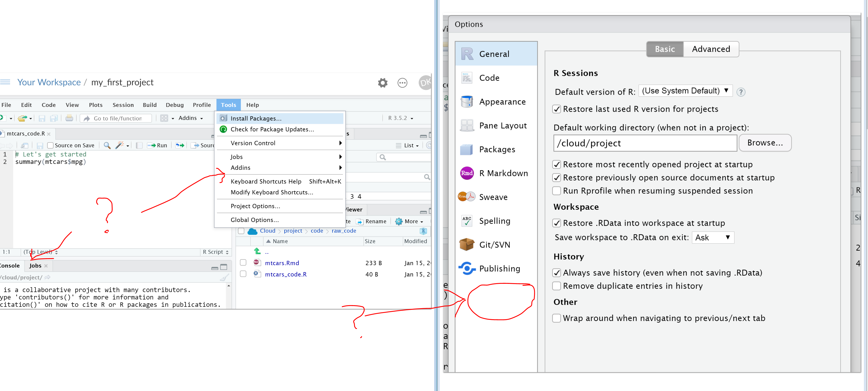Screen dimensions: 868x391
Task: Open the R 3.5.2 version dropdown
Action: point(400,118)
